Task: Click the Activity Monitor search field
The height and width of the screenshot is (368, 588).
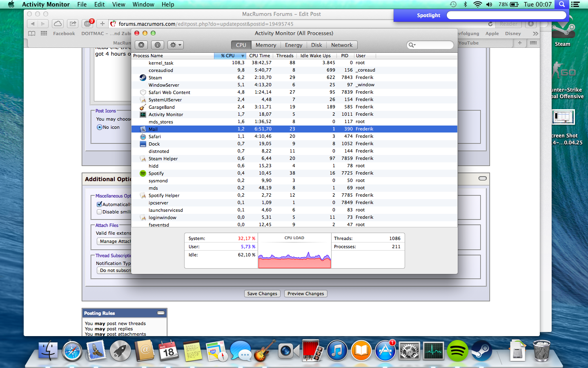Action: click(x=430, y=45)
